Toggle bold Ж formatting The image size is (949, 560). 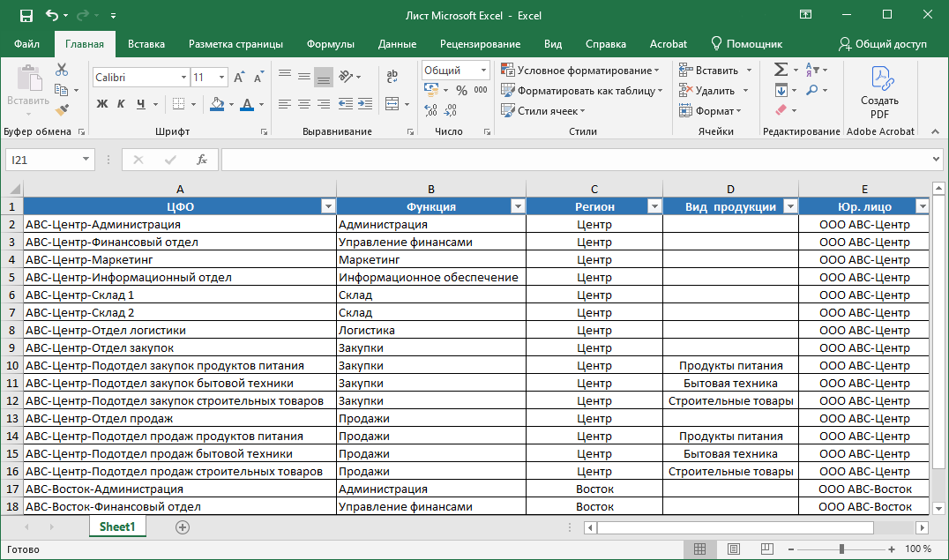[101, 104]
